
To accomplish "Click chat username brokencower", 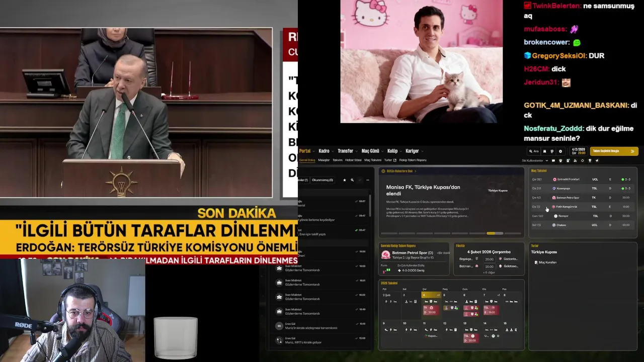I will [x=546, y=42].
